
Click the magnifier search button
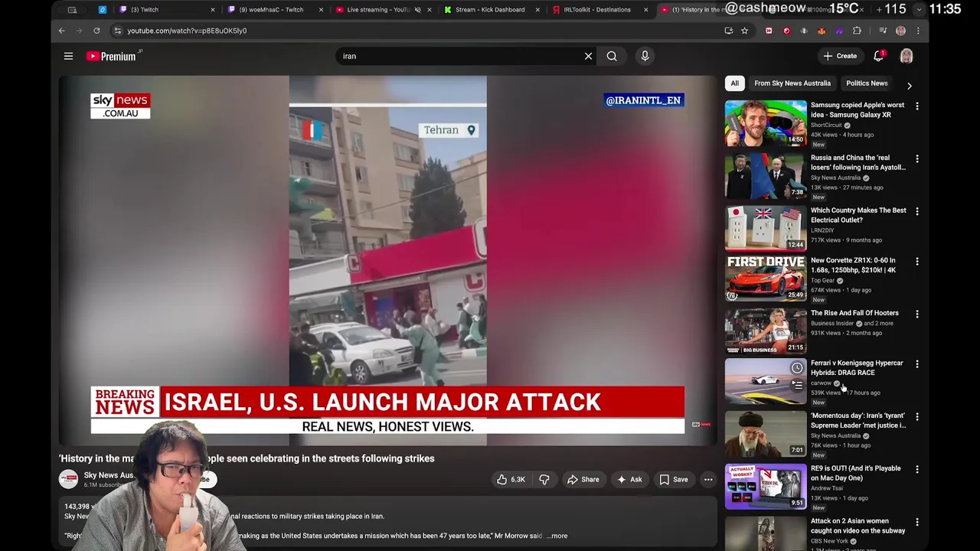pyautogui.click(x=612, y=56)
